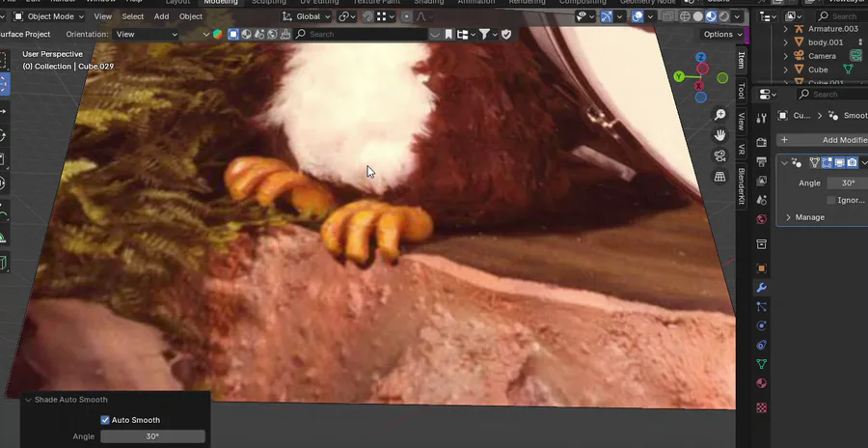Image resolution: width=868 pixels, height=448 pixels.
Task: Expand the Armature.003 outliner item
Action: click(x=785, y=29)
